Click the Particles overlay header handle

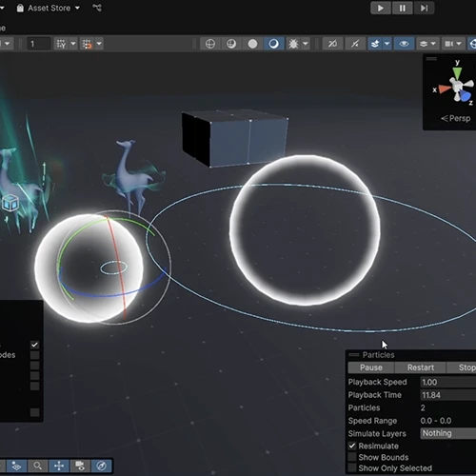tap(354, 355)
